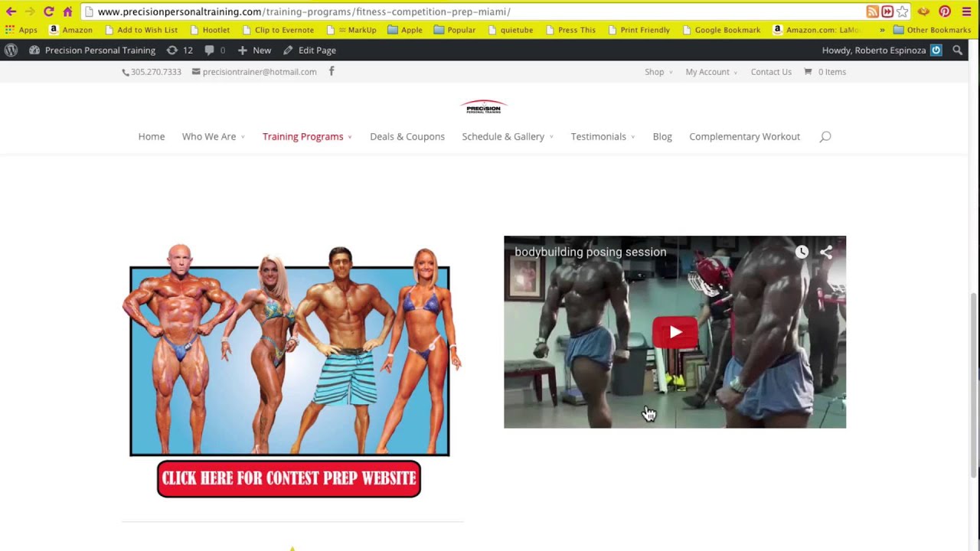Click the Precision Personal Training logo
This screenshot has width=980, height=551.
click(484, 106)
